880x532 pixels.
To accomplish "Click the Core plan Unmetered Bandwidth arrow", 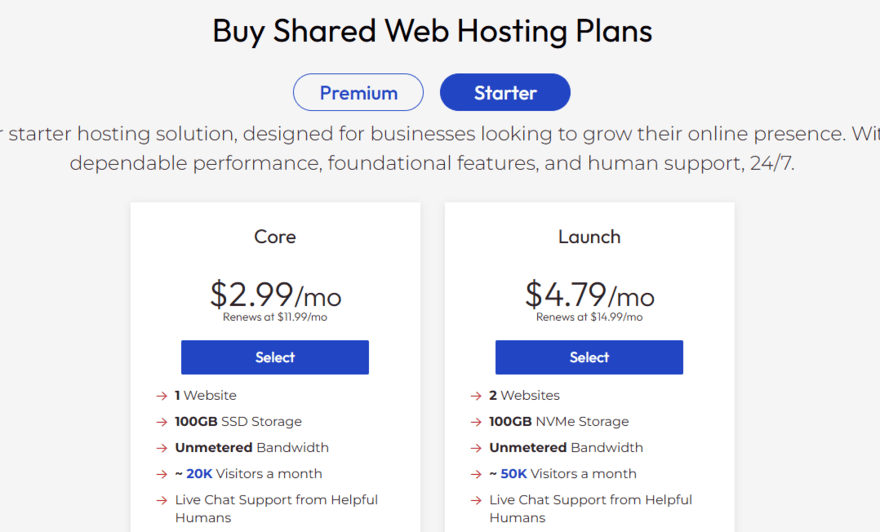I will coord(162,448).
